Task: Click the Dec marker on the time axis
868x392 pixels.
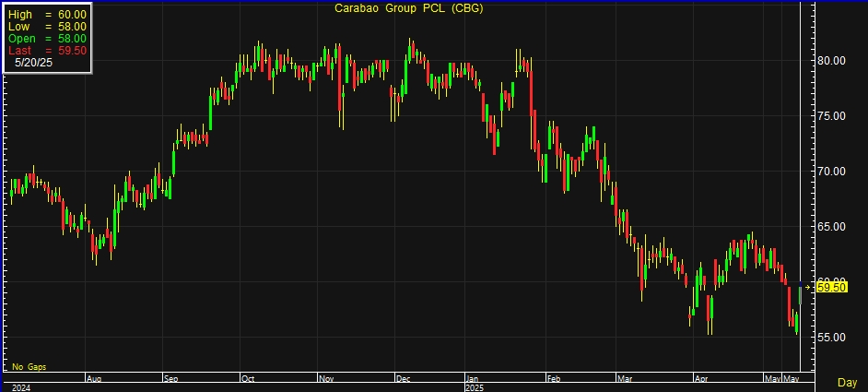Action: (x=403, y=378)
